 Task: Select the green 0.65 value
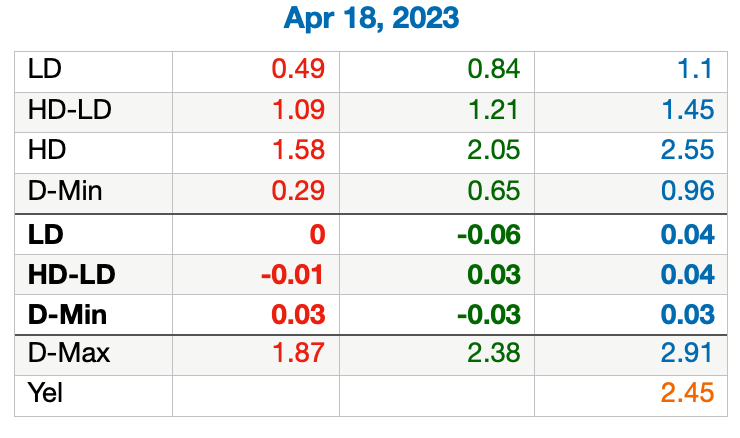[x=493, y=191]
